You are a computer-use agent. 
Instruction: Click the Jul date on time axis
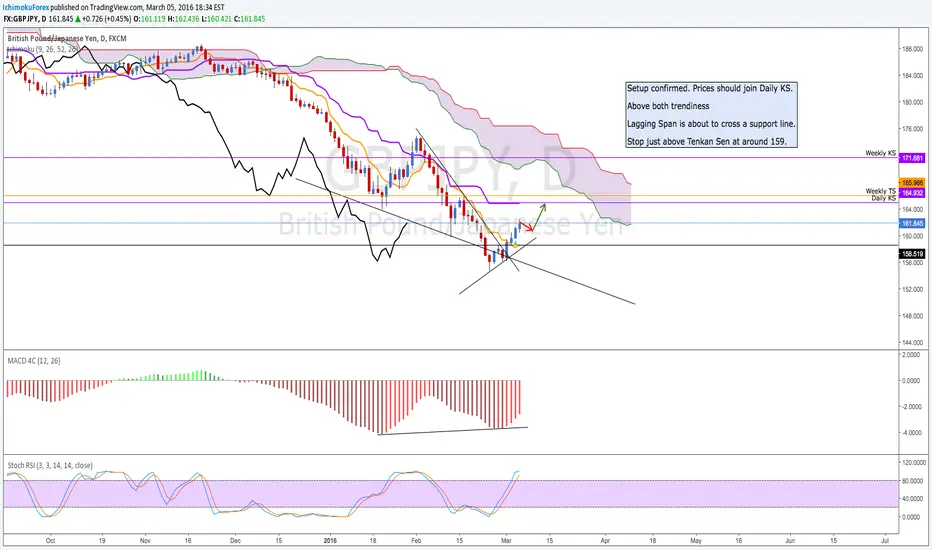[x=884, y=540]
